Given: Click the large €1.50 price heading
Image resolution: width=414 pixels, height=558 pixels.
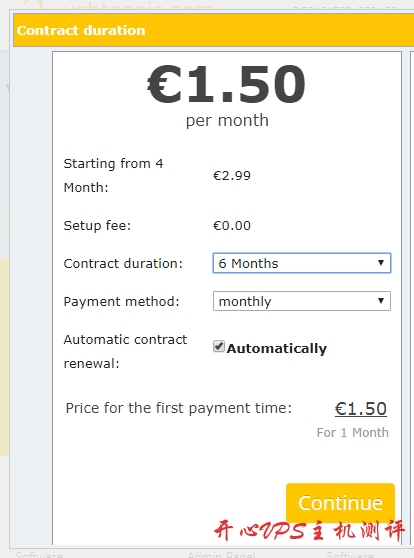Looking at the screenshot, I should (227, 84).
